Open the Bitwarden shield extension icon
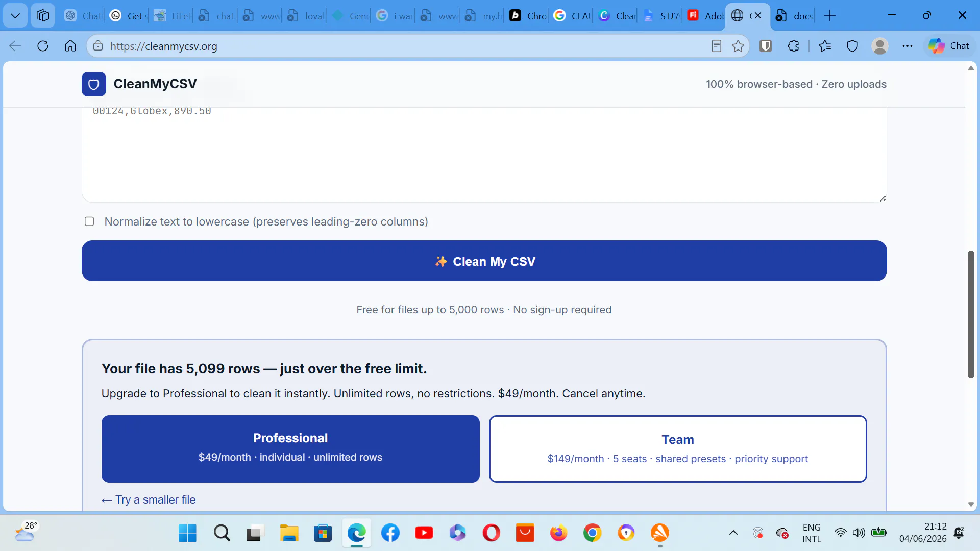 pyautogui.click(x=765, y=46)
